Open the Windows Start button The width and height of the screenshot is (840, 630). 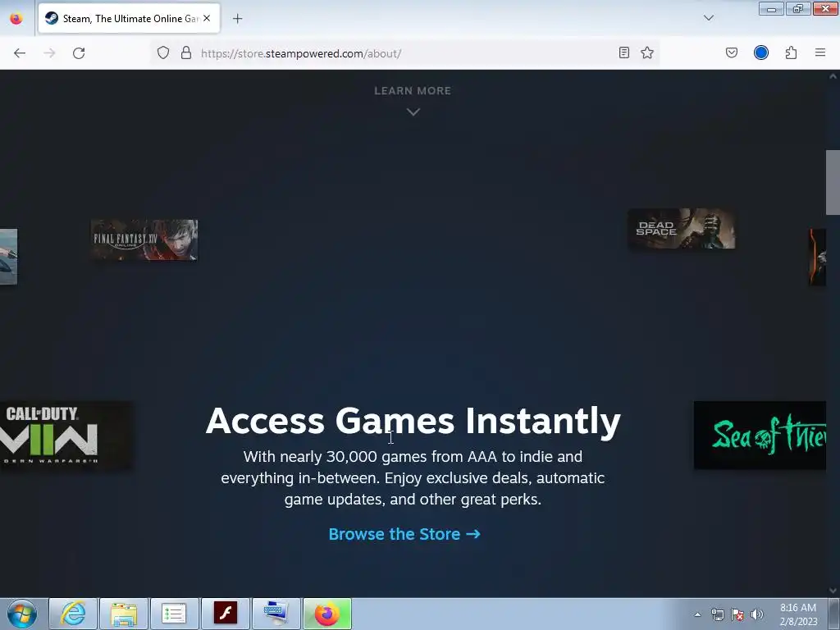(x=22, y=614)
